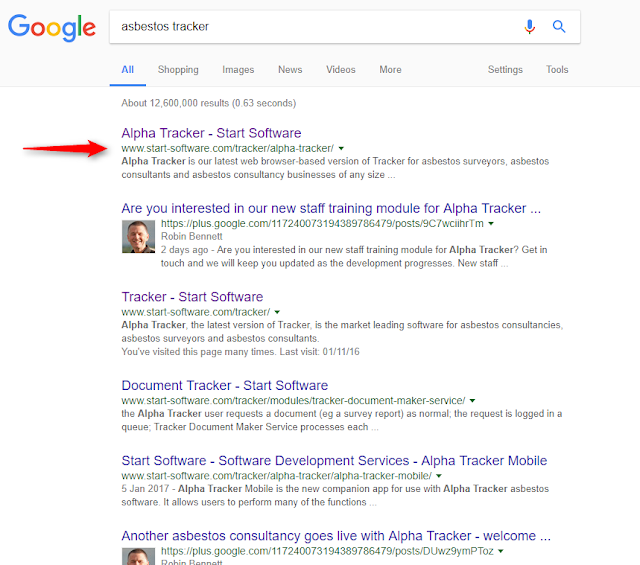Open Alpha Tracker - Start Software result
Image resolution: width=640 pixels, height=565 pixels.
211,133
